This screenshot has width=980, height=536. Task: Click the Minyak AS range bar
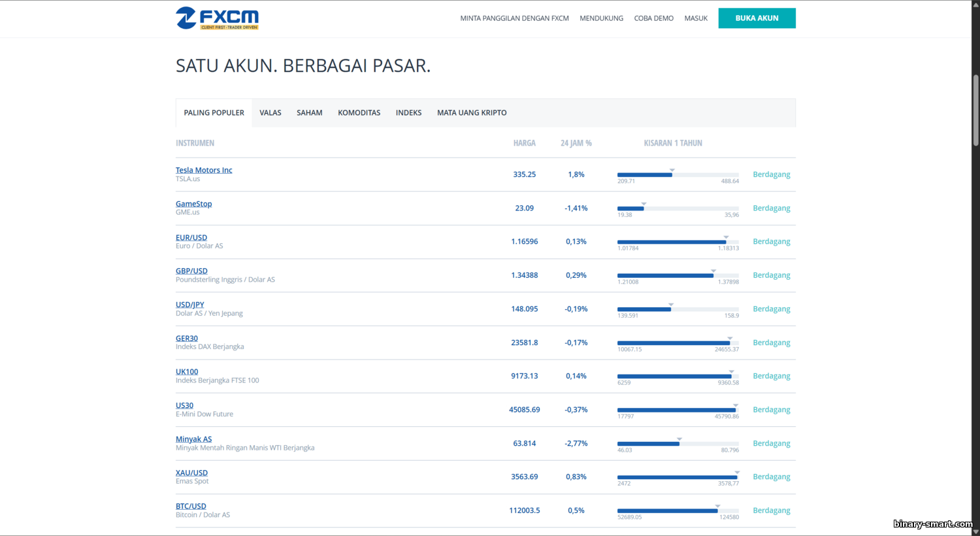[678, 444]
